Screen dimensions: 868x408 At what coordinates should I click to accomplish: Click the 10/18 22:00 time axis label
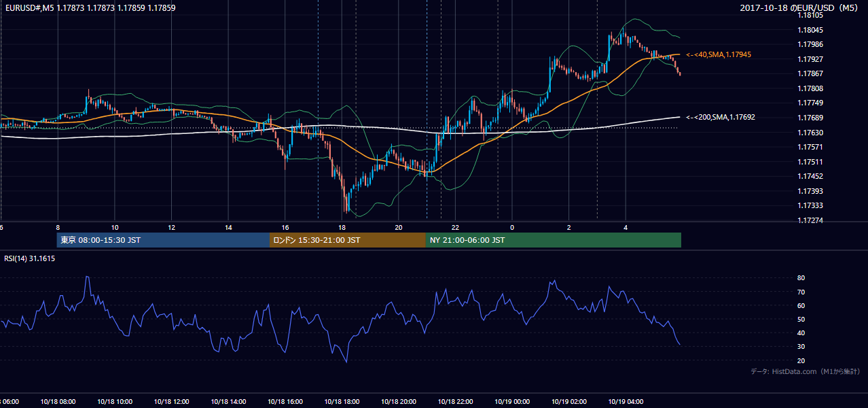pyautogui.click(x=456, y=402)
